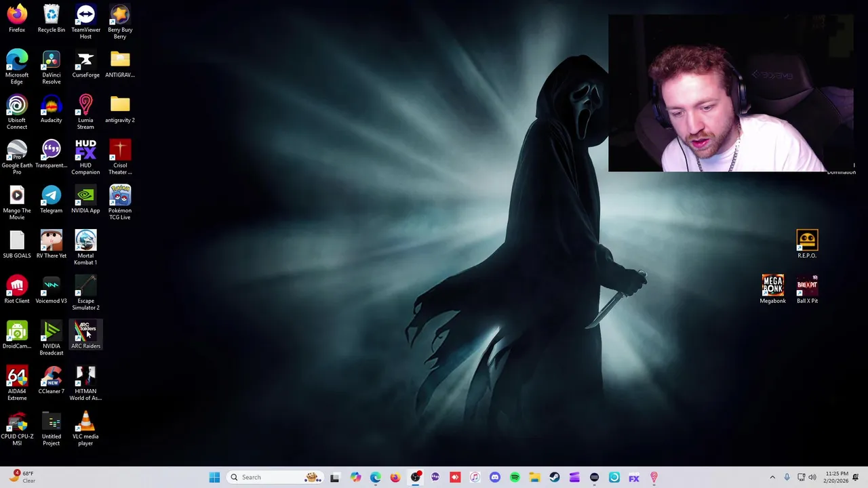Open HUD FX app from the taskbar
Image resolution: width=868 pixels, height=488 pixels.
point(634,477)
